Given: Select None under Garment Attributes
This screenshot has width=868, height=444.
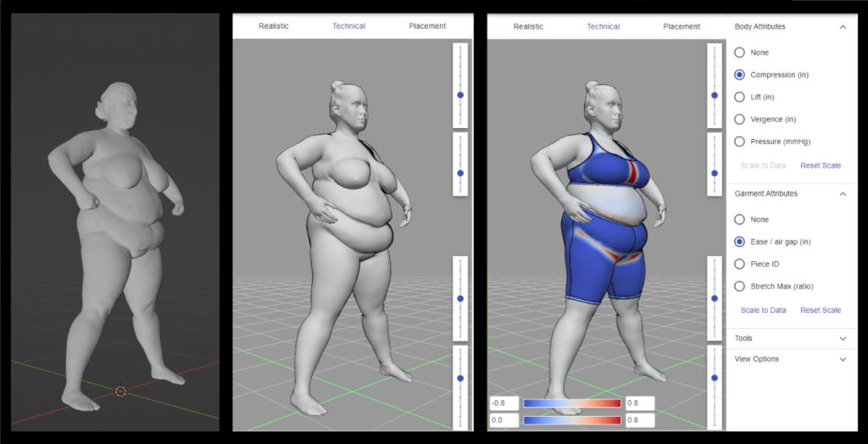Looking at the screenshot, I should point(739,219).
